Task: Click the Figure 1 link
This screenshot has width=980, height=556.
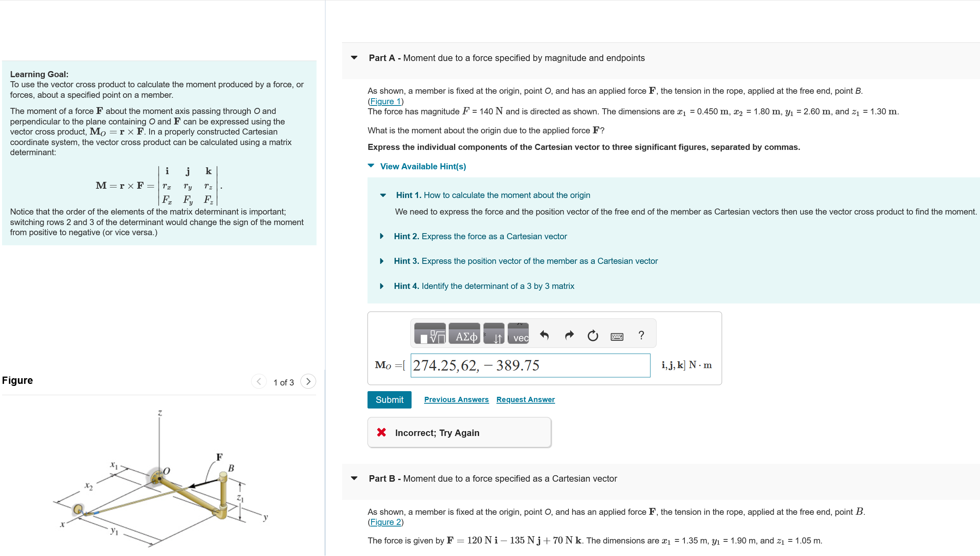Action: (x=385, y=101)
